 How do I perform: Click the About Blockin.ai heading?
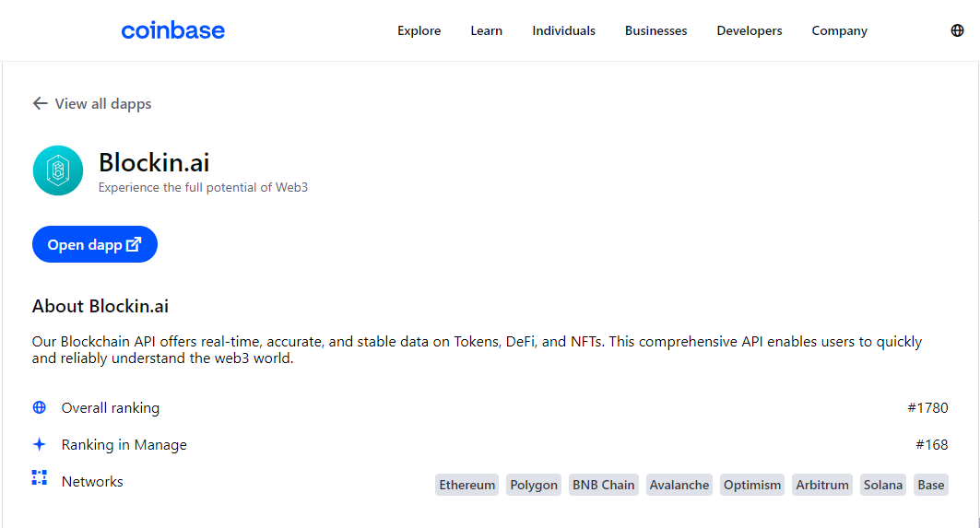100,306
